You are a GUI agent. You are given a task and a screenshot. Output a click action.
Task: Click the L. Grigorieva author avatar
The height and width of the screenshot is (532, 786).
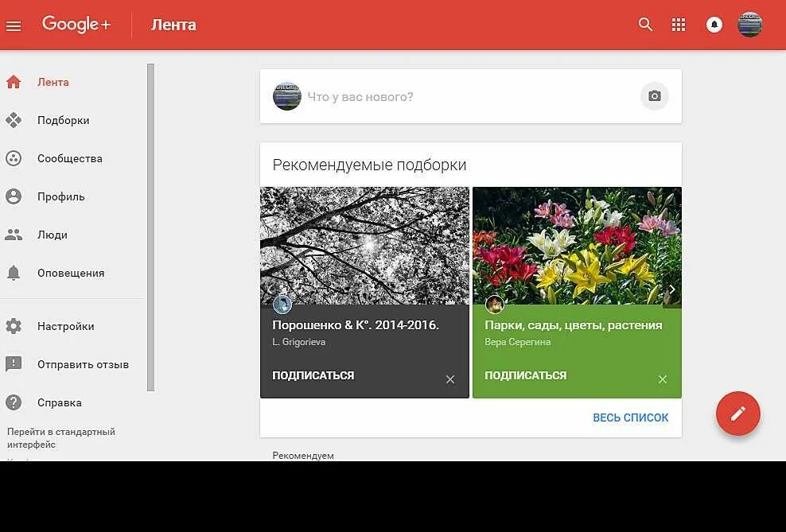282,304
